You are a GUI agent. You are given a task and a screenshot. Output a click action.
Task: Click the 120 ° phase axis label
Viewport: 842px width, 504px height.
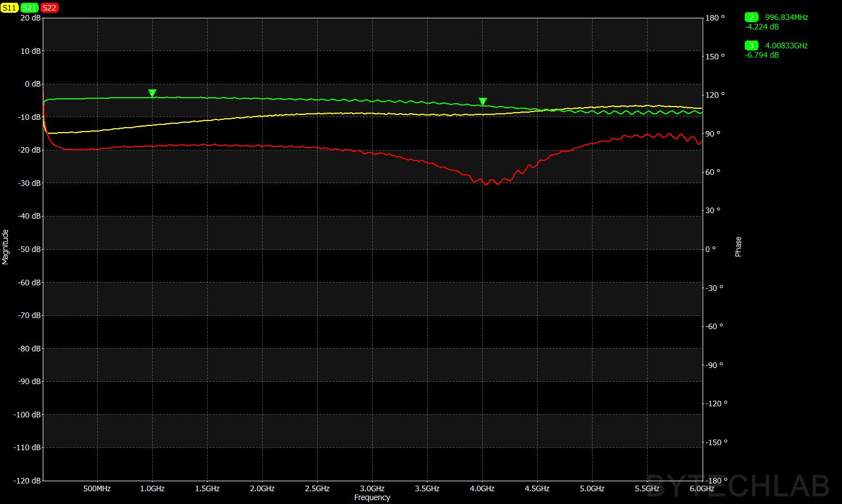tap(715, 95)
